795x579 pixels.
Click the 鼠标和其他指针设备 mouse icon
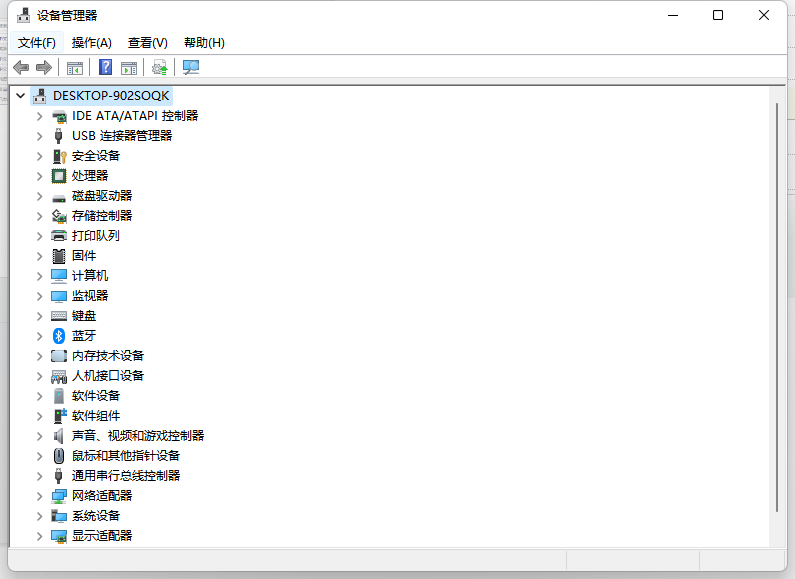point(59,456)
